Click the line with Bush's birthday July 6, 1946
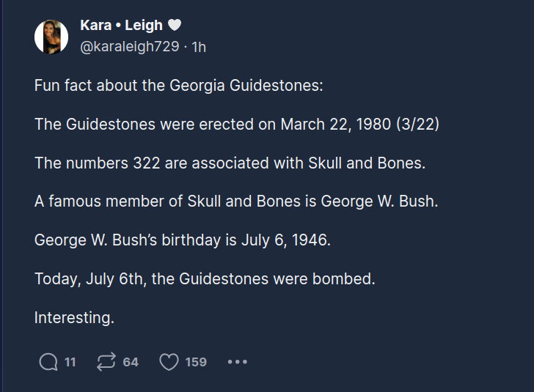Screen dimensions: 534x392 [183, 240]
